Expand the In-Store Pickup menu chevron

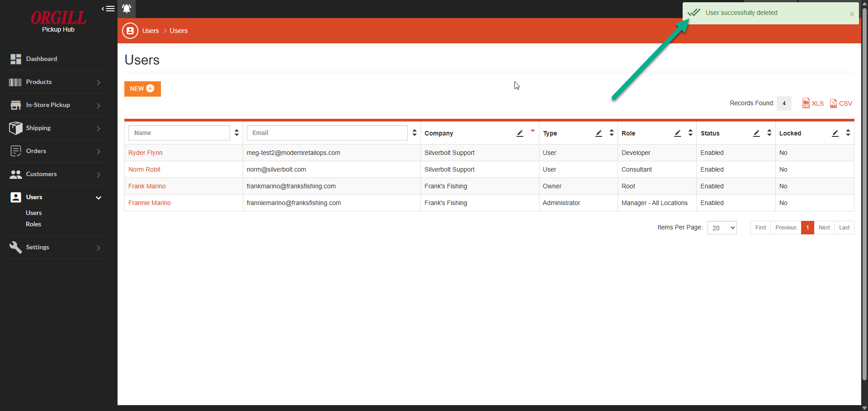click(99, 106)
